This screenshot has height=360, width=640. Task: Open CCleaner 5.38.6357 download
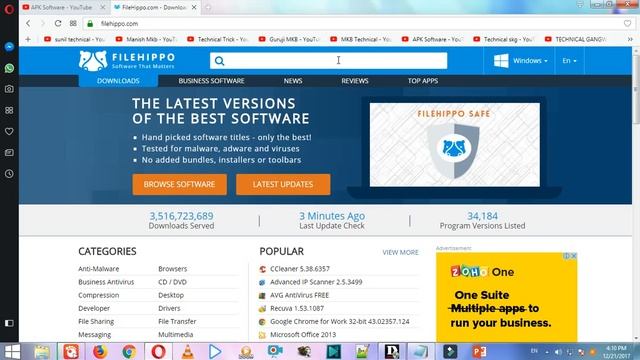click(300, 269)
